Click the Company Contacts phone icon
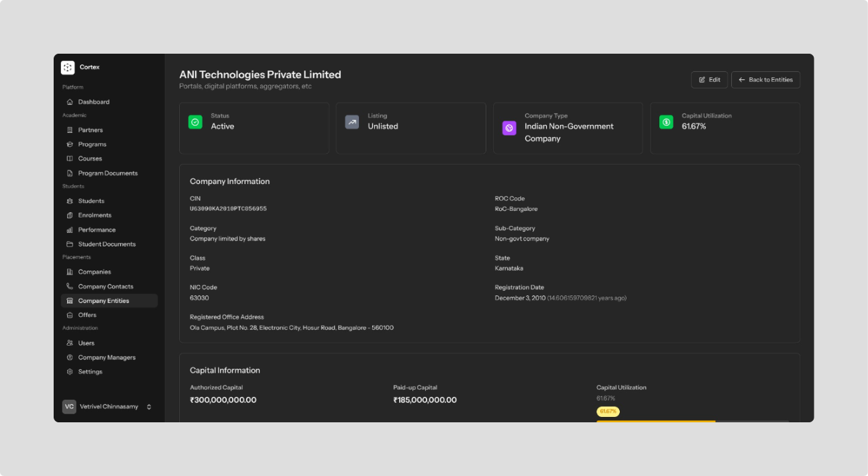The image size is (868, 476). (x=70, y=287)
